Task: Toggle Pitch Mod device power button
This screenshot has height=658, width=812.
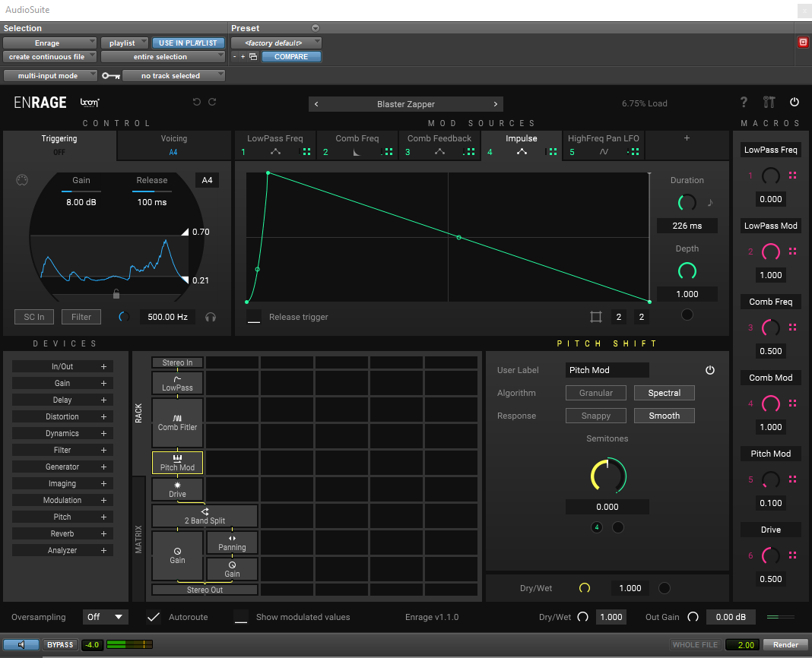Action: point(709,370)
